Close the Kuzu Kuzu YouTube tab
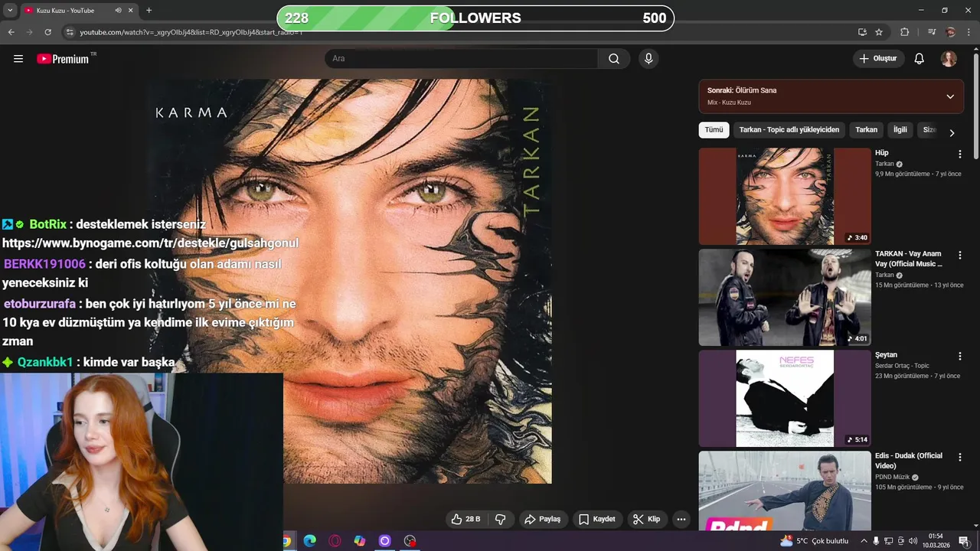This screenshot has height=551, width=980. click(x=131, y=11)
